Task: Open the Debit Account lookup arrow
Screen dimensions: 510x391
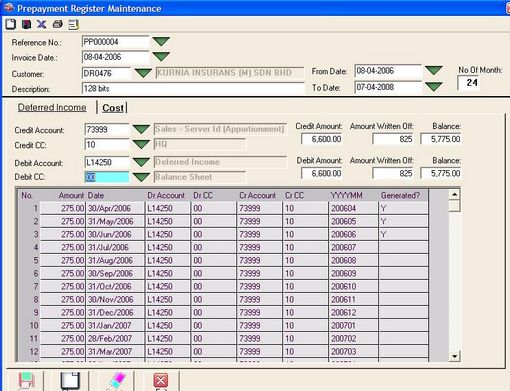Action: point(141,162)
